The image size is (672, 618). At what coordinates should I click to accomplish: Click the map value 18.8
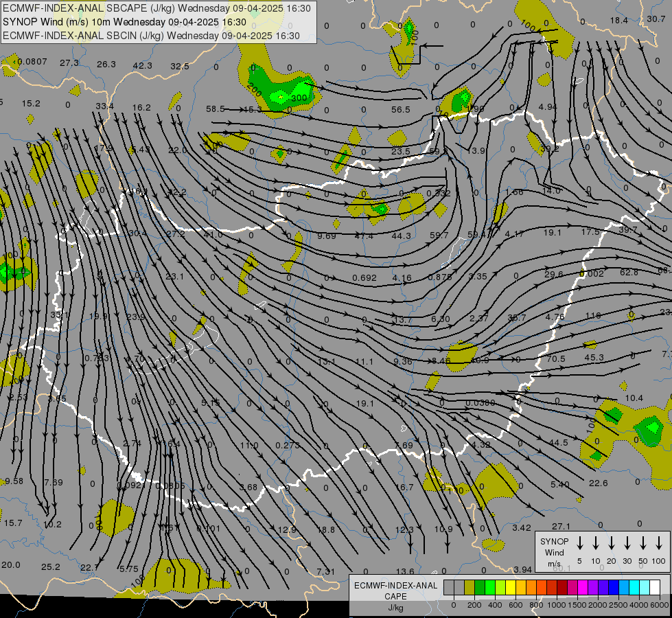click(x=326, y=529)
